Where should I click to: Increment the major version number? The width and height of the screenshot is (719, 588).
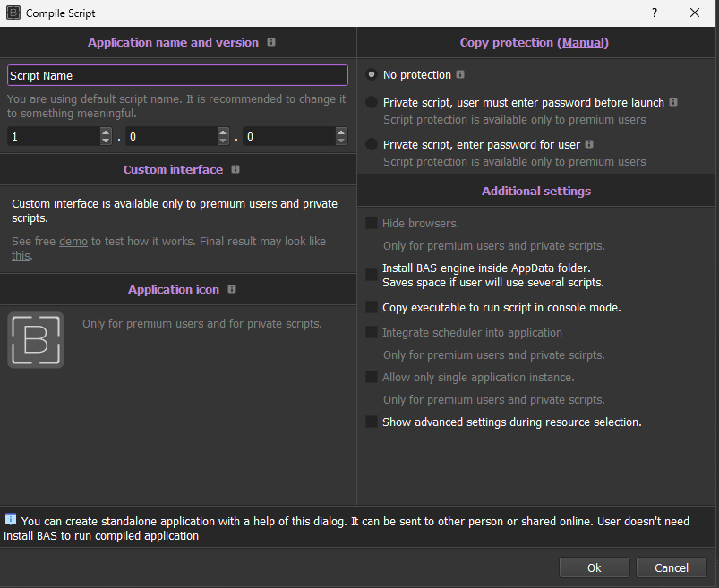tap(105, 132)
